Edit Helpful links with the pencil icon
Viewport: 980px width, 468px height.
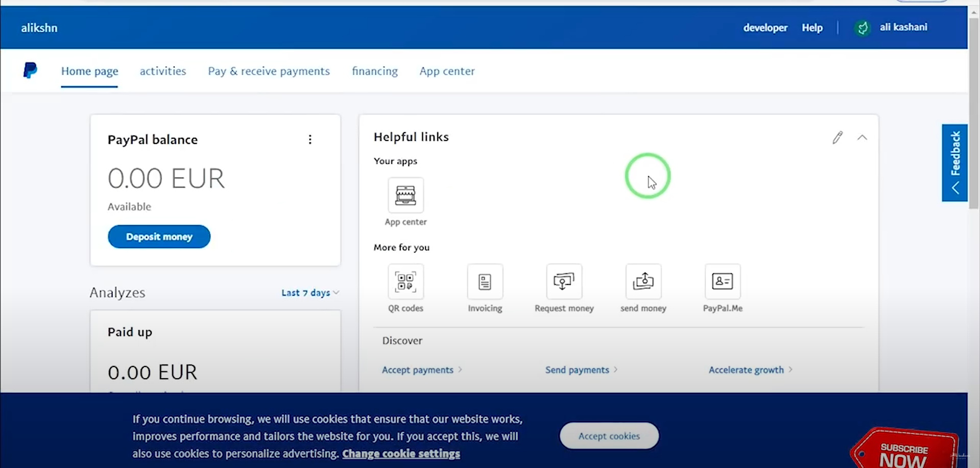tap(838, 137)
